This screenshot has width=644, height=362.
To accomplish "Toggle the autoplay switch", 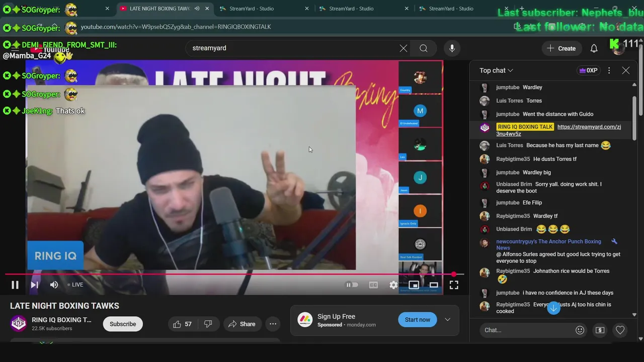I will point(352,285).
